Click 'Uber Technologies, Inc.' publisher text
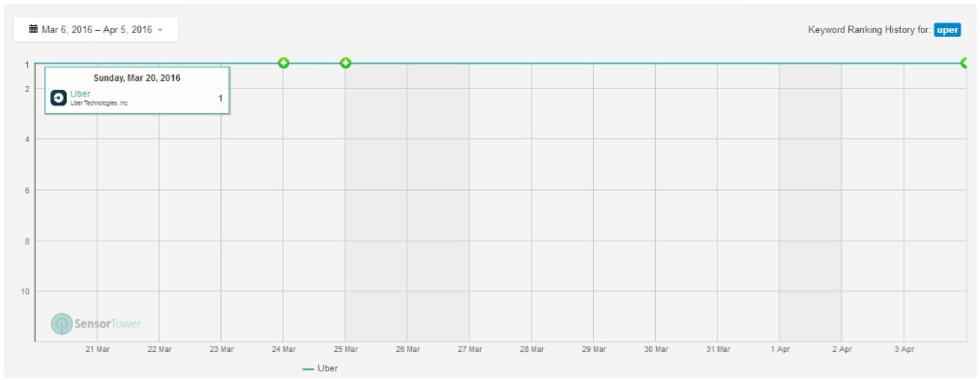This screenshot has height=380, width=980. tap(100, 103)
